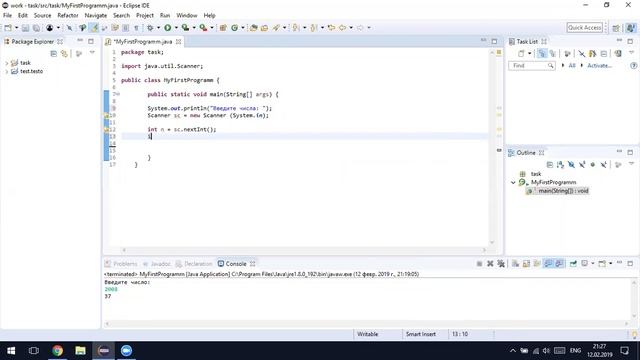The width and height of the screenshot is (640, 360).
Task: Open New Task dropdown arrow in Task List
Action: (x=529, y=53)
